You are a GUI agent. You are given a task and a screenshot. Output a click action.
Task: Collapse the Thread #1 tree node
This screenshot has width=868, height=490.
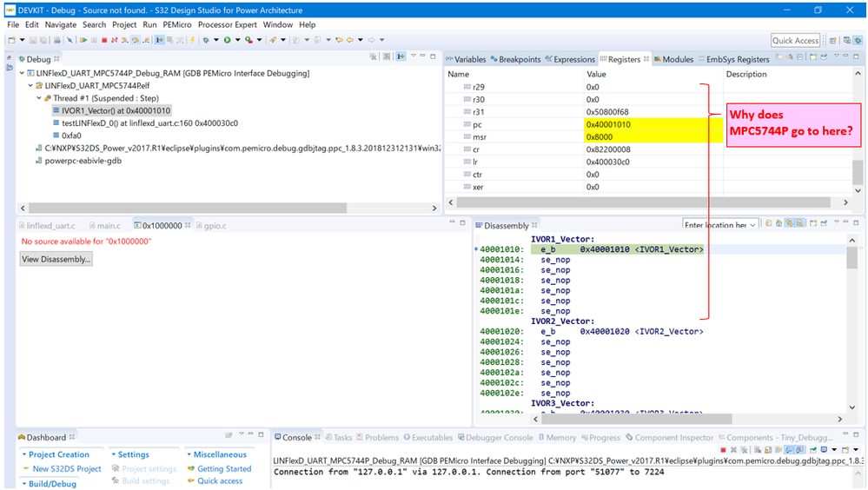click(x=39, y=98)
